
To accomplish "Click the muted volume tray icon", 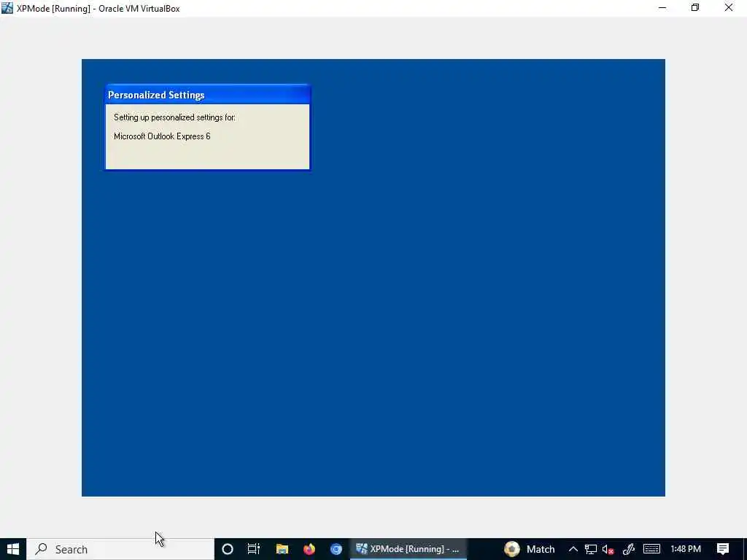I will pyautogui.click(x=608, y=549).
